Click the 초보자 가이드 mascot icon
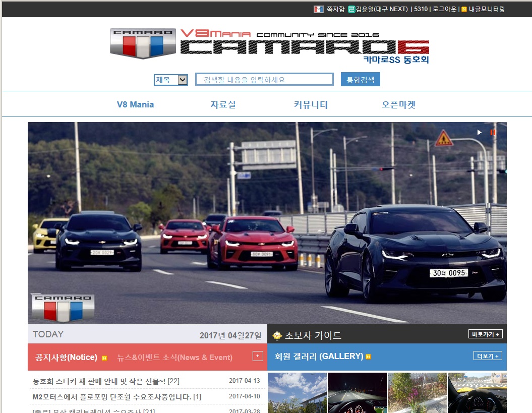Image resolution: width=532 pixels, height=413 pixels. pos(277,335)
